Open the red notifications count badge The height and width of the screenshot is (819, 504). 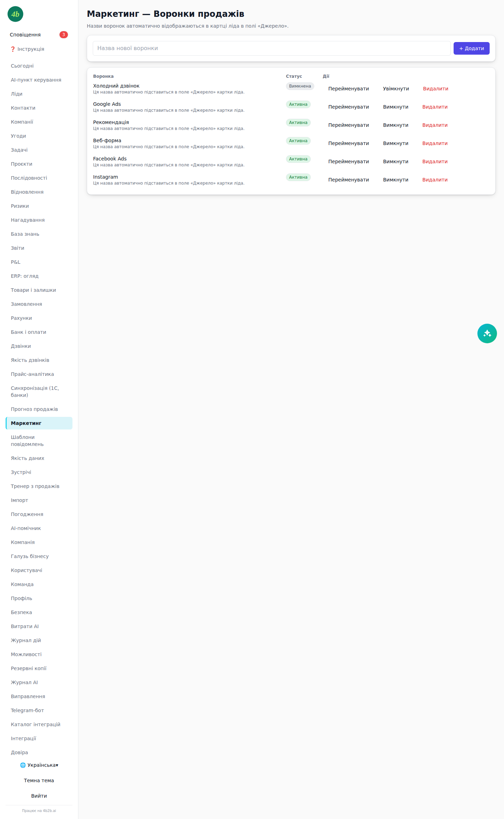coord(63,35)
